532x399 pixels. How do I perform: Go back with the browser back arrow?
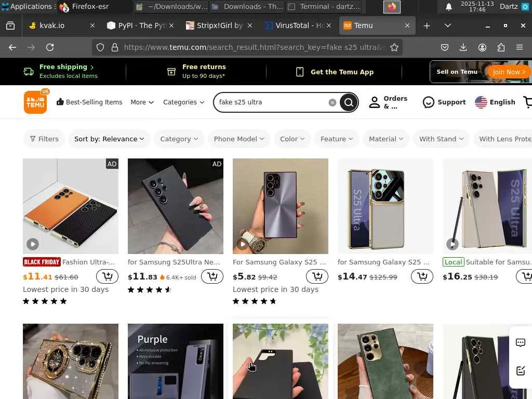tap(12, 47)
